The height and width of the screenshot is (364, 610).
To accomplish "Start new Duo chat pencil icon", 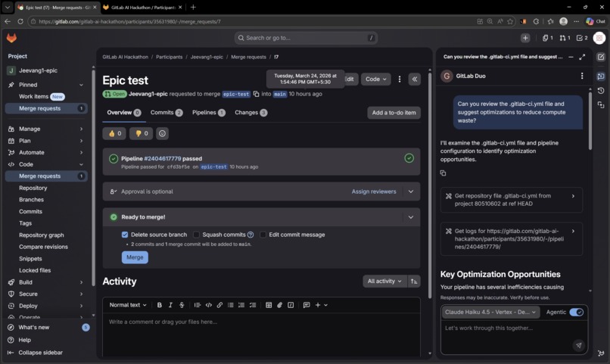I will (x=601, y=58).
